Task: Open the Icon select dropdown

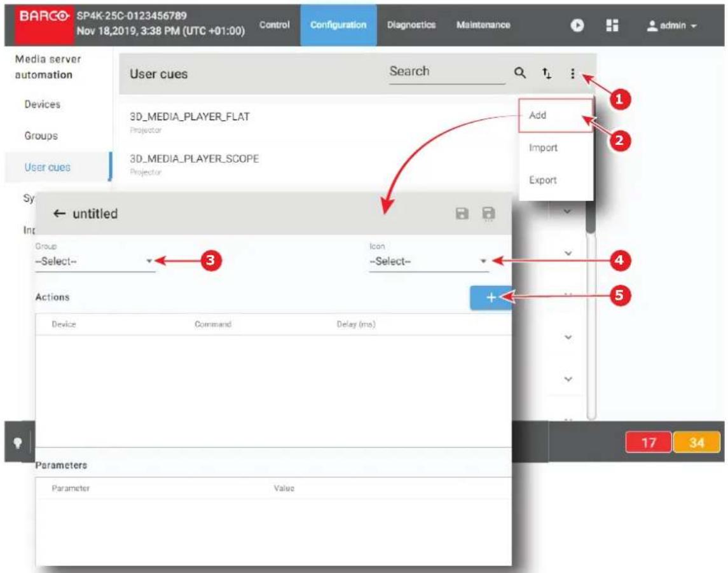Action: (429, 261)
